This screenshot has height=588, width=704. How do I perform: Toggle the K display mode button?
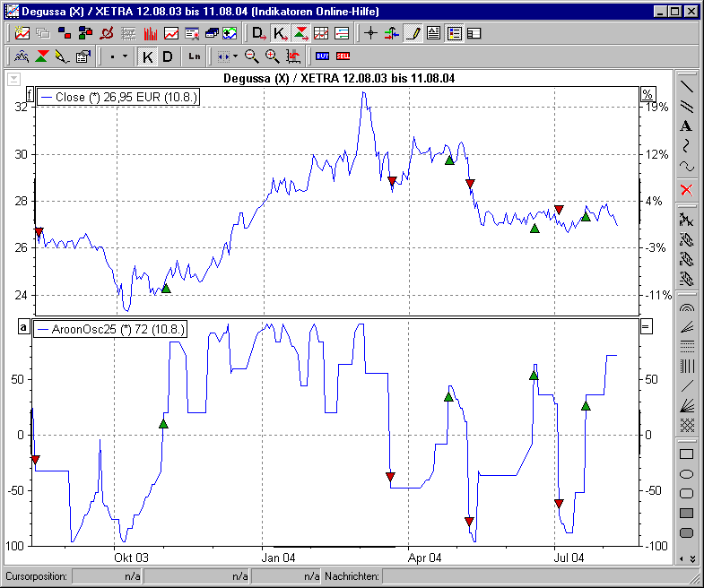pos(148,56)
